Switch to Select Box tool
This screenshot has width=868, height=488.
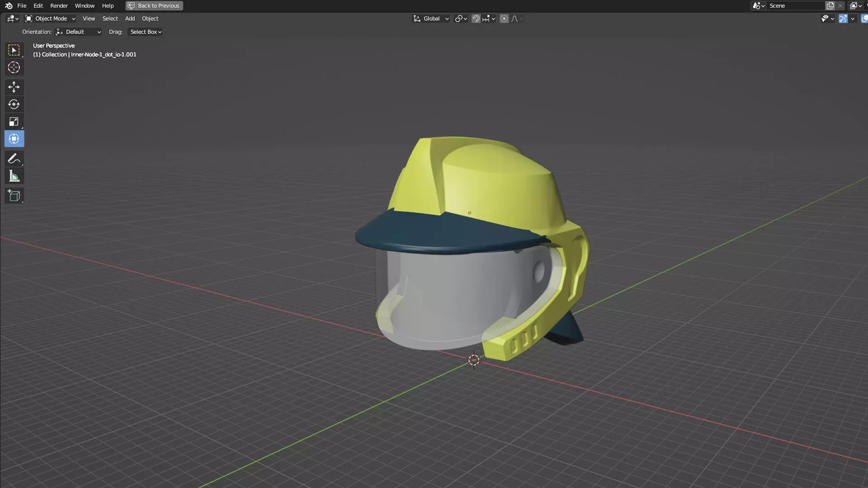click(x=14, y=50)
